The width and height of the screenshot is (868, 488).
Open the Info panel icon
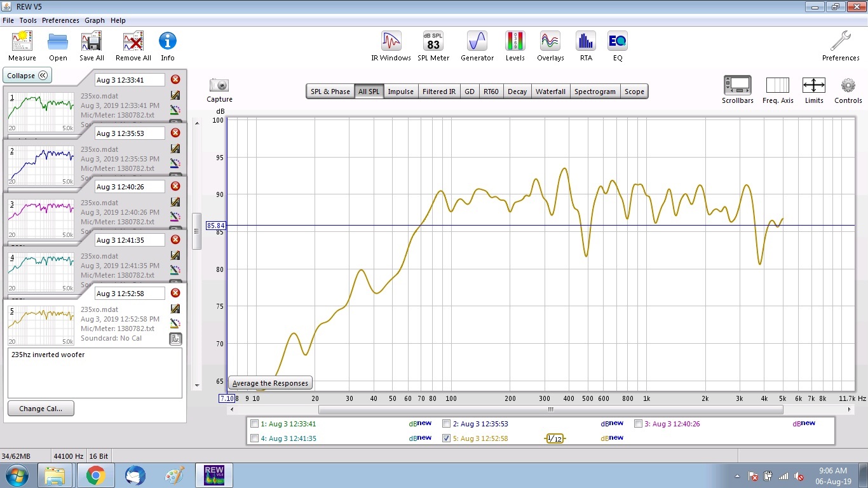168,42
